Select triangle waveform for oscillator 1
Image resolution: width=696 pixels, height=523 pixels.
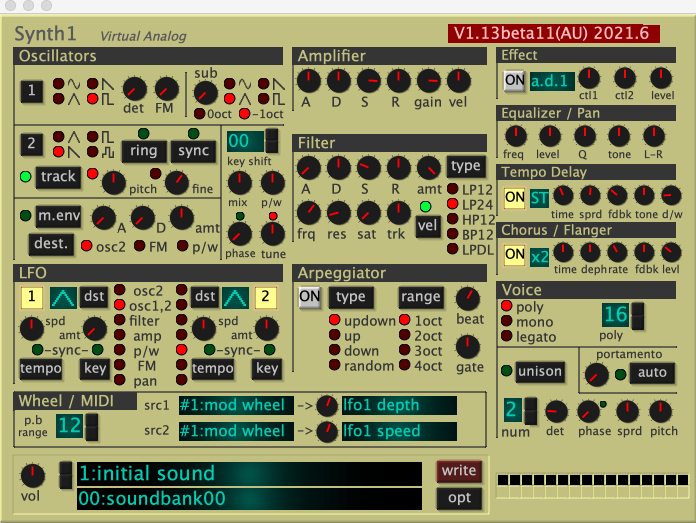(x=59, y=99)
